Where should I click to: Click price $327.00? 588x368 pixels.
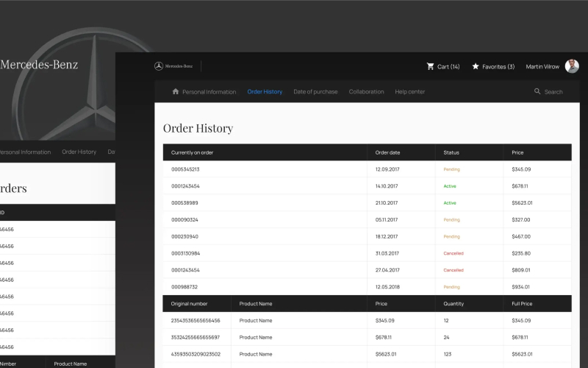tap(521, 219)
